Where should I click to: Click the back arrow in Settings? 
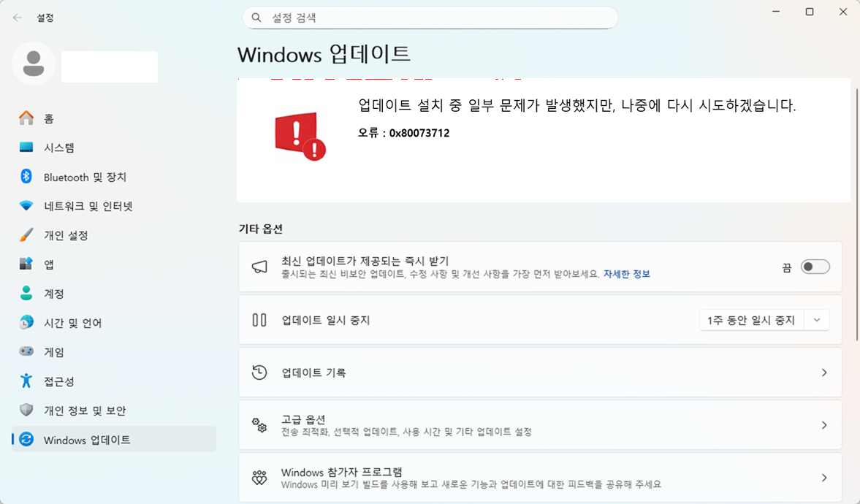(x=18, y=18)
